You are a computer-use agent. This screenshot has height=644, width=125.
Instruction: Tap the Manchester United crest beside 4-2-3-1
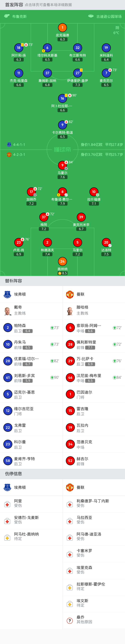9,154
